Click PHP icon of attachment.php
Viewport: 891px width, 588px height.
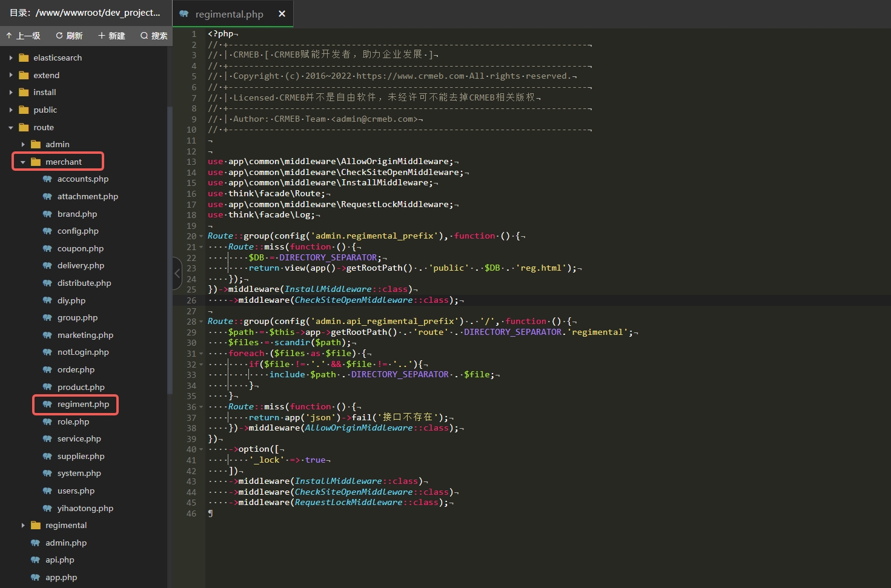click(47, 196)
